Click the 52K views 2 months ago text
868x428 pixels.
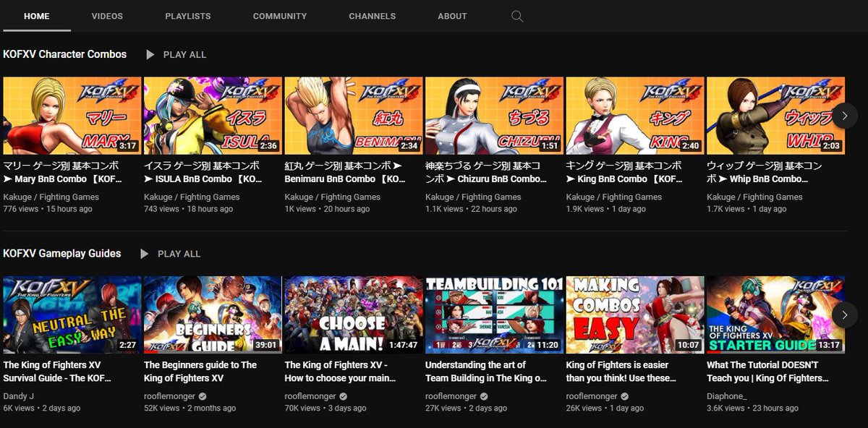190,408
